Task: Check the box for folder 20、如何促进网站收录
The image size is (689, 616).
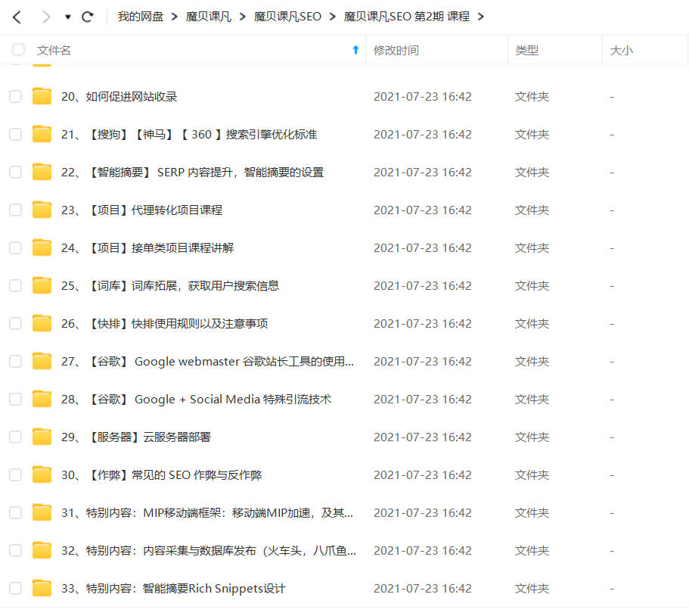Action: (x=15, y=96)
